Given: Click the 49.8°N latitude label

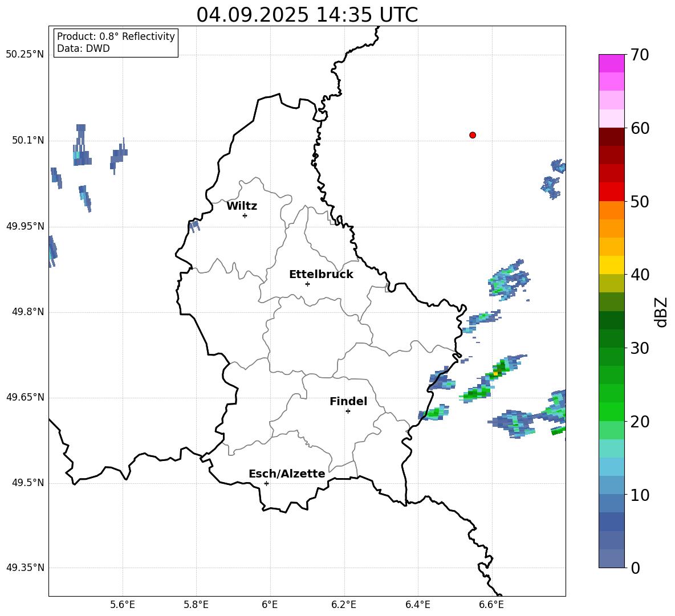Looking at the screenshot, I should (28, 312).
